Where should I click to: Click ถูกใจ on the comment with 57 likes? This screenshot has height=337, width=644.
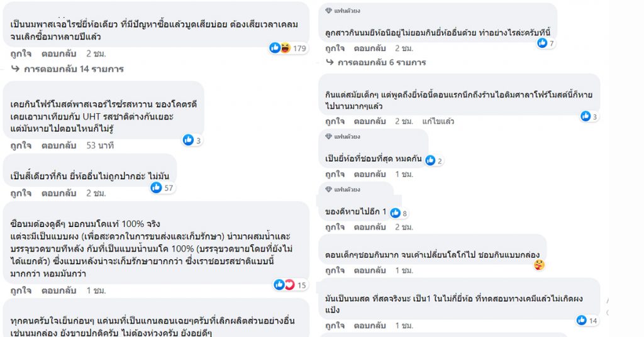pyautogui.click(x=21, y=193)
